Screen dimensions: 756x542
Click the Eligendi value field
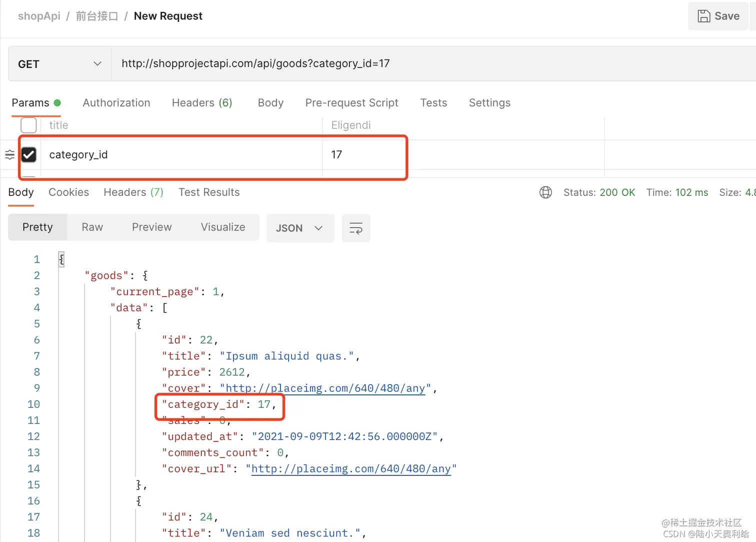tap(463, 125)
